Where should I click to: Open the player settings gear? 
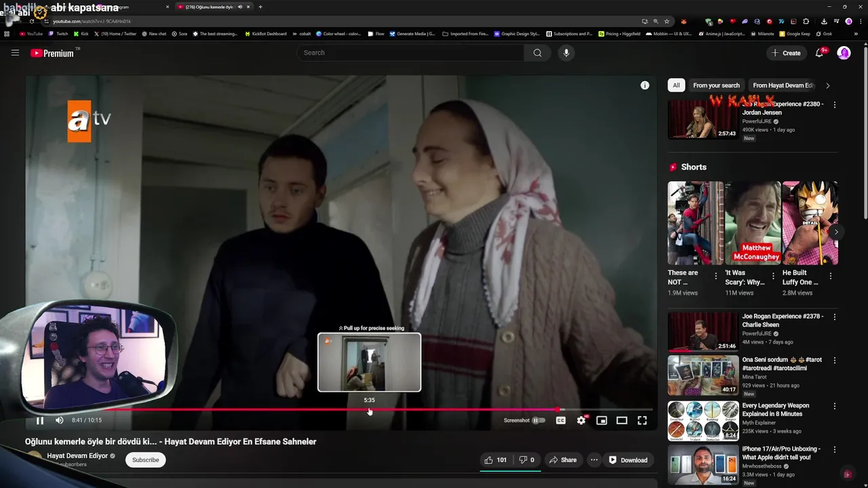click(581, 420)
